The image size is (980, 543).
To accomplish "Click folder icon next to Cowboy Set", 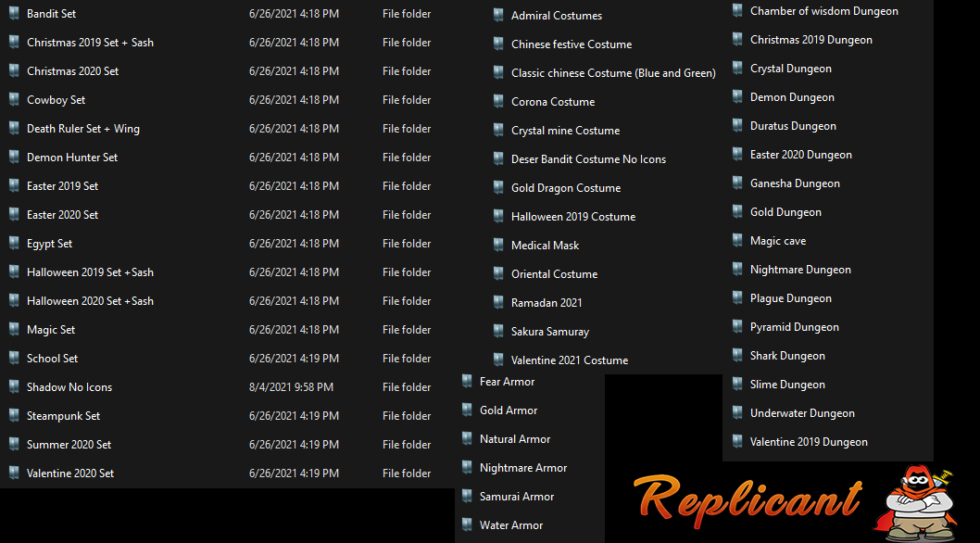I will pyautogui.click(x=14, y=99).
